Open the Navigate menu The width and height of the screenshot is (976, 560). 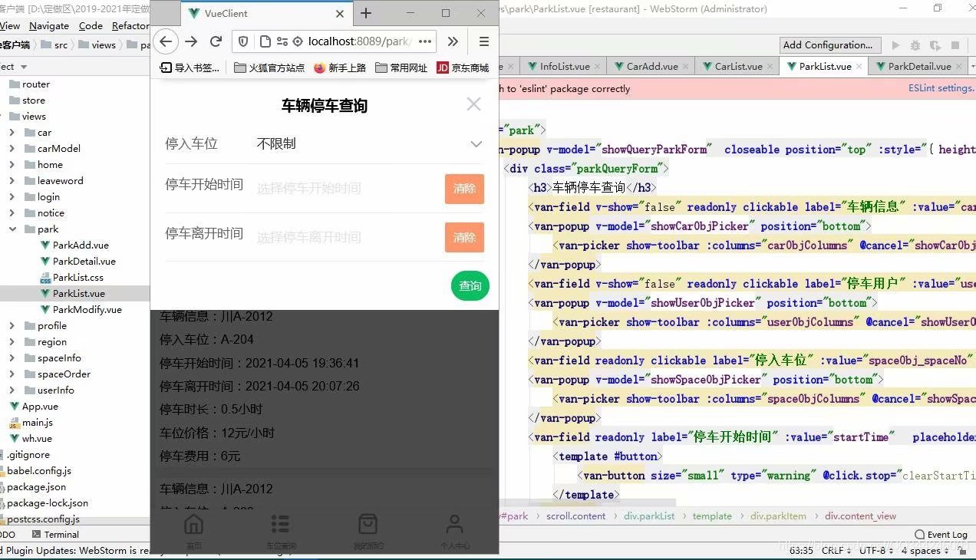point(49,25)
